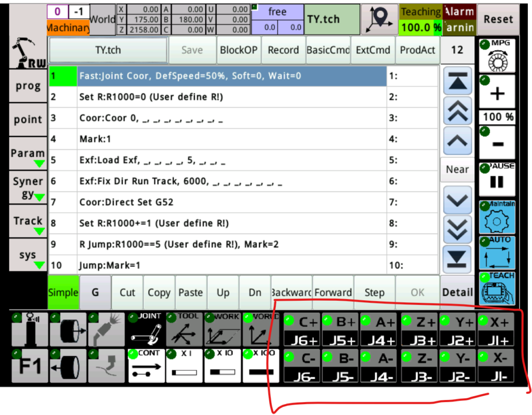The width and height of the screenshot is (532, 415).
Task: Expand the Track menu
Action: click(28, 224)
